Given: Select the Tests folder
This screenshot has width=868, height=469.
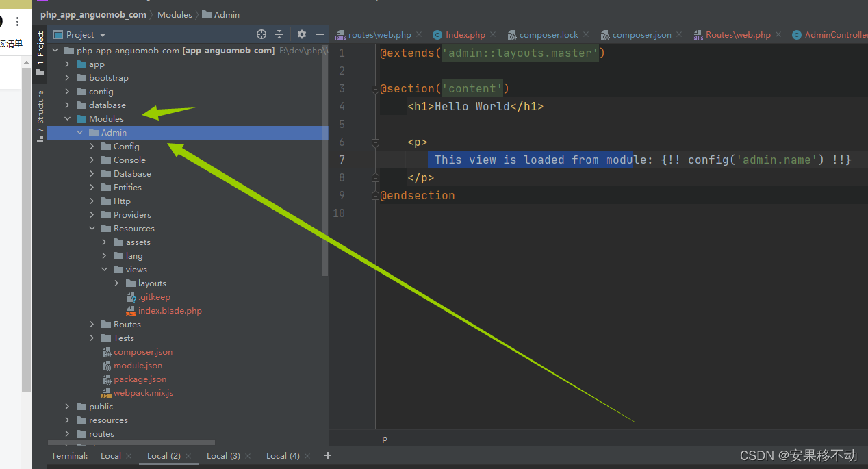Looking at the screenshot, I should 124,338.
